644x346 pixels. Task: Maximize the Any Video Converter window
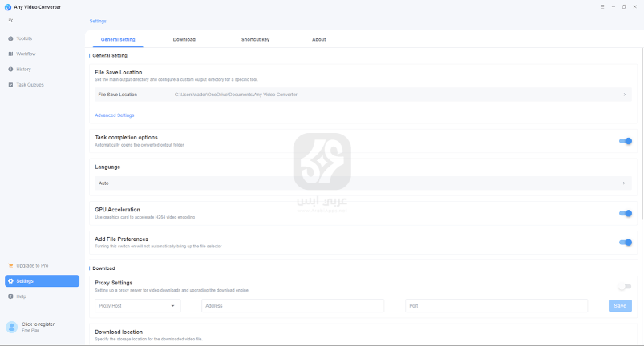tap(624, 7)
